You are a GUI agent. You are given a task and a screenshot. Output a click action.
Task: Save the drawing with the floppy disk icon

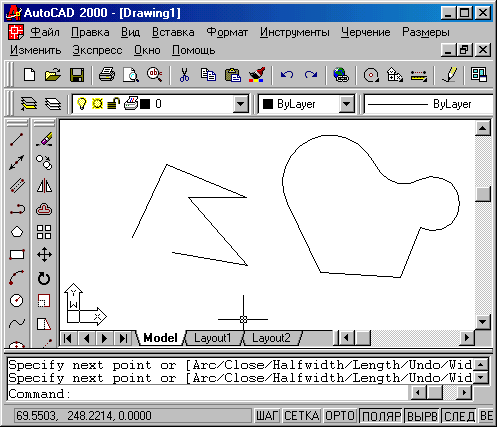pyautogui.click(x=77, y=75)
